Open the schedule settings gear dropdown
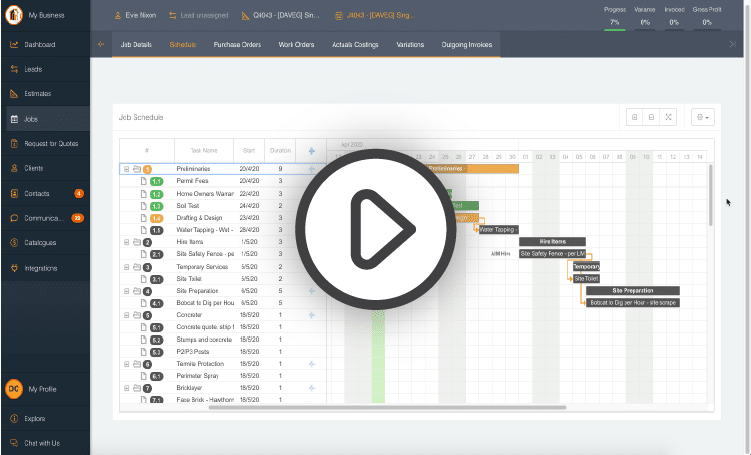 [703, 117]
